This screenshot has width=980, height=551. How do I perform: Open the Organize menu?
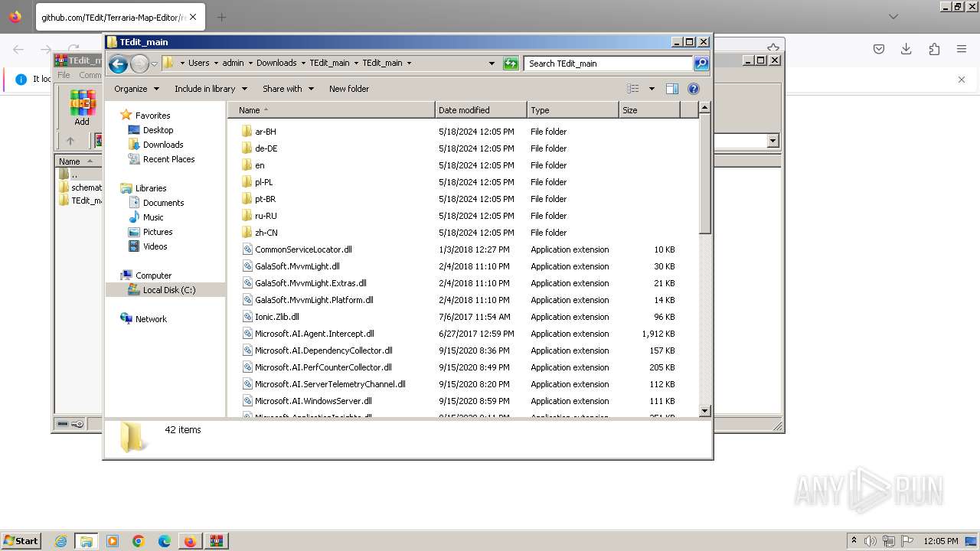coord(136,89)
